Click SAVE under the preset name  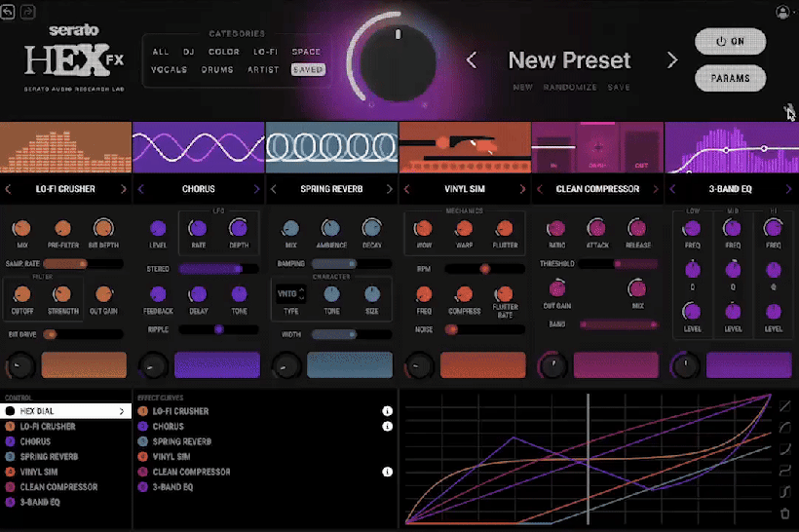(619, 88)
